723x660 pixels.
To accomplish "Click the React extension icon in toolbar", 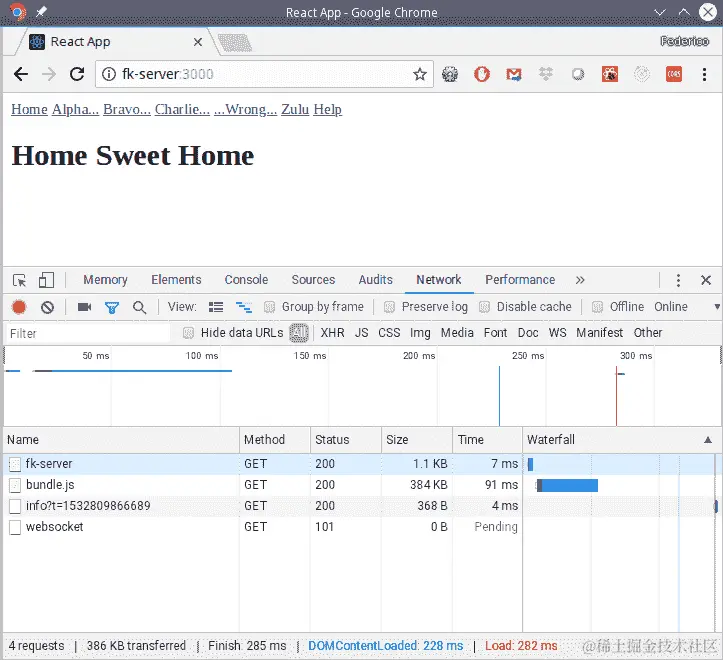I will 610,74.
